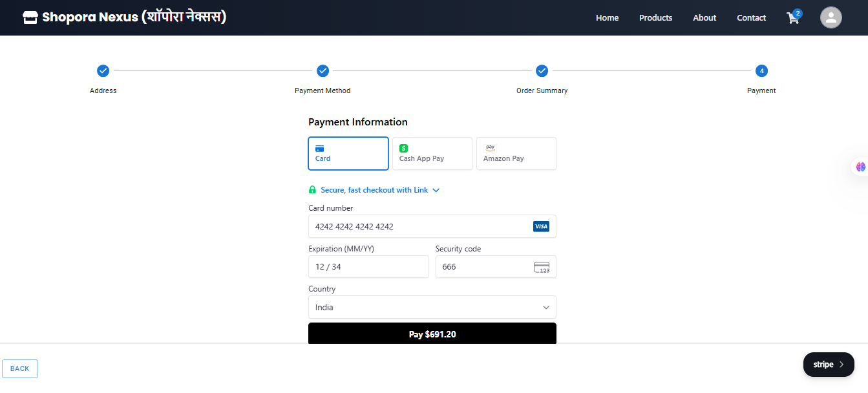This screenshot has width=868, height=393.
Task: Click the Order Summary step label
Action: coord(542,90)
